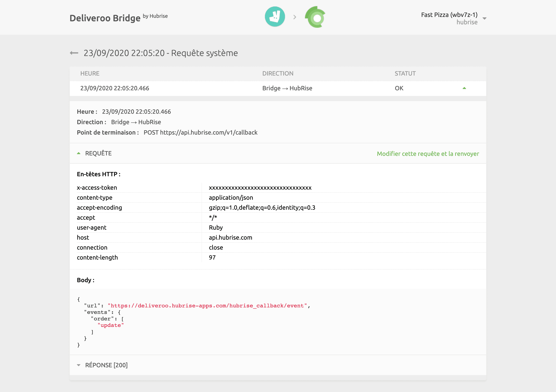Click the by Hubrise label in header

(155, 16)
